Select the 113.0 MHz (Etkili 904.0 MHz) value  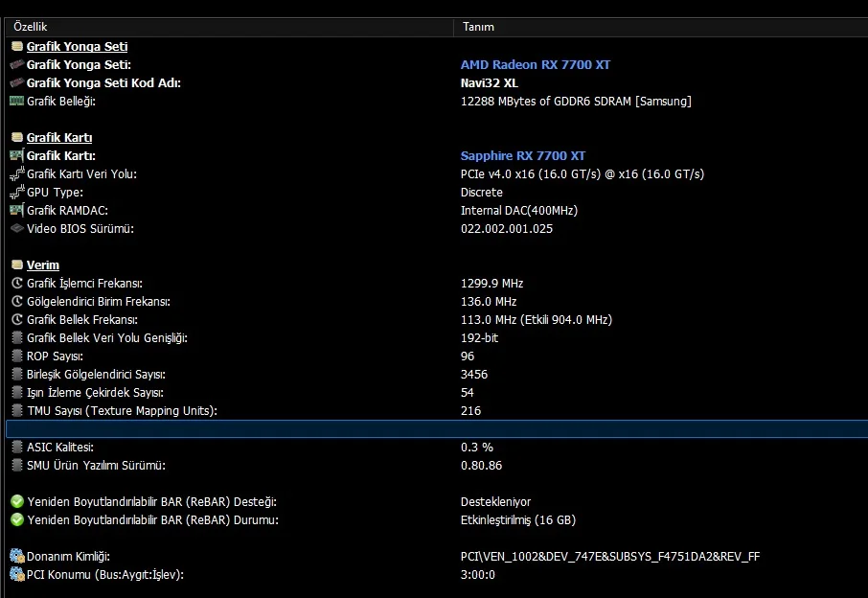click(x=537, y=320)
